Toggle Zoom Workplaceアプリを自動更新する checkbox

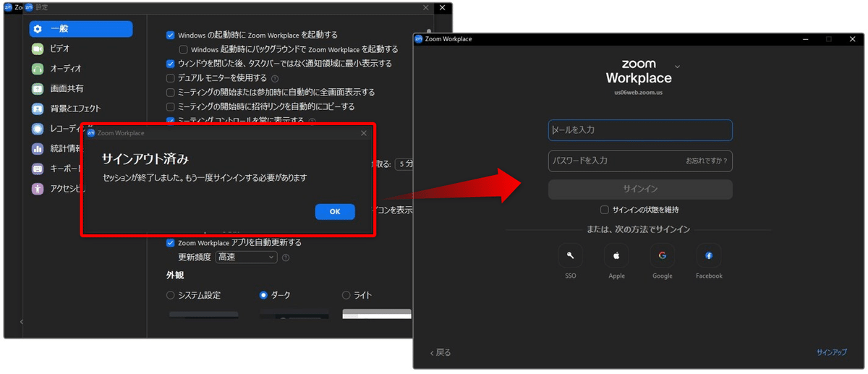171,242
